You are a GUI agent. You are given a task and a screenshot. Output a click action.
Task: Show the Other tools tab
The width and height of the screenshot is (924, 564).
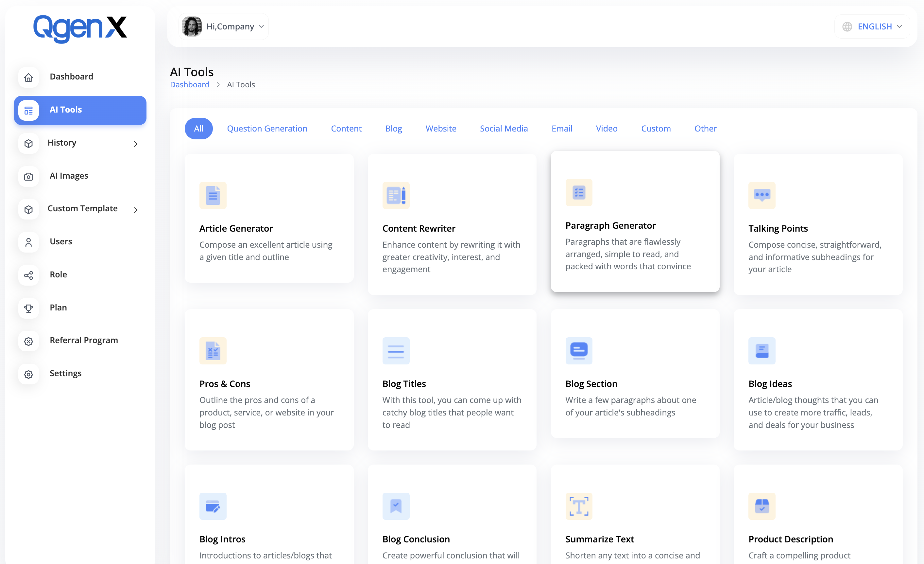[x=705, y=128]
